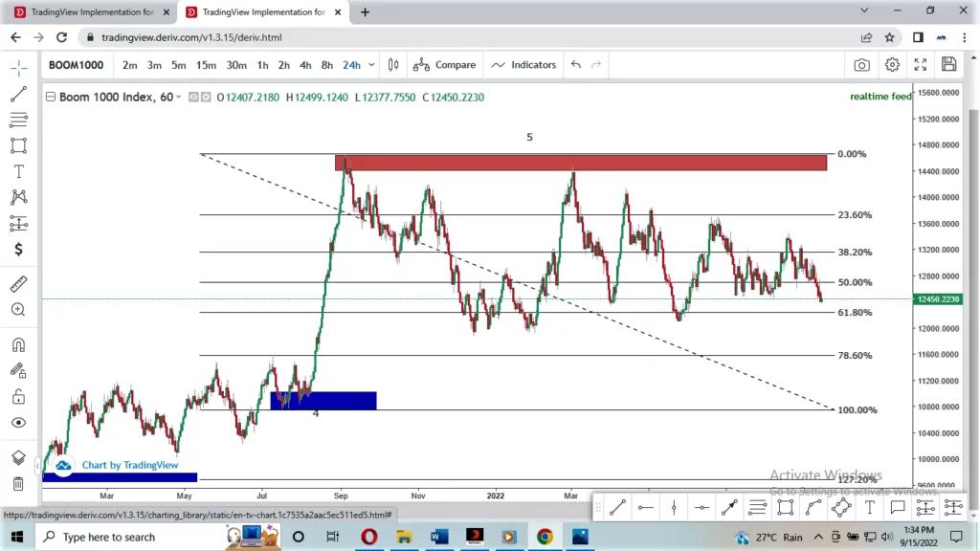Take a chart snapshot with camera icon
This screenshot has height=551, width=980.
[862, 65]
